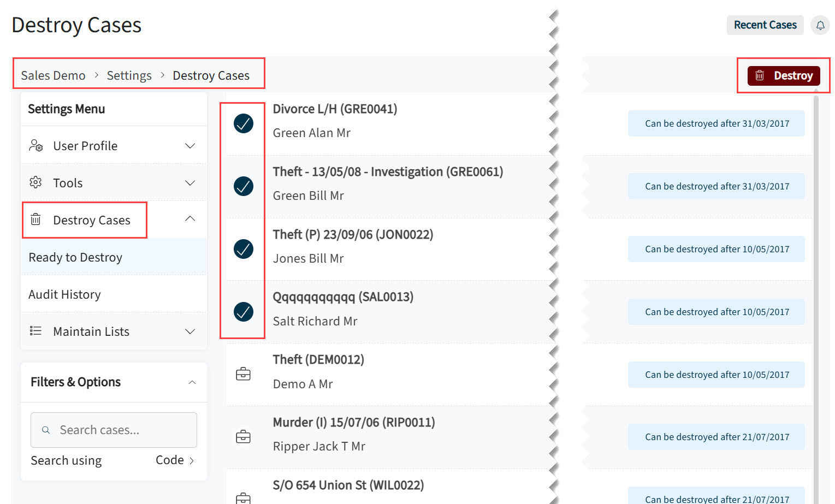Viewport: 835px width, 504px height.
Task: Click Divorce L/H (GRE0041) title
Action: pyautogui.click(x=335, y=109)
